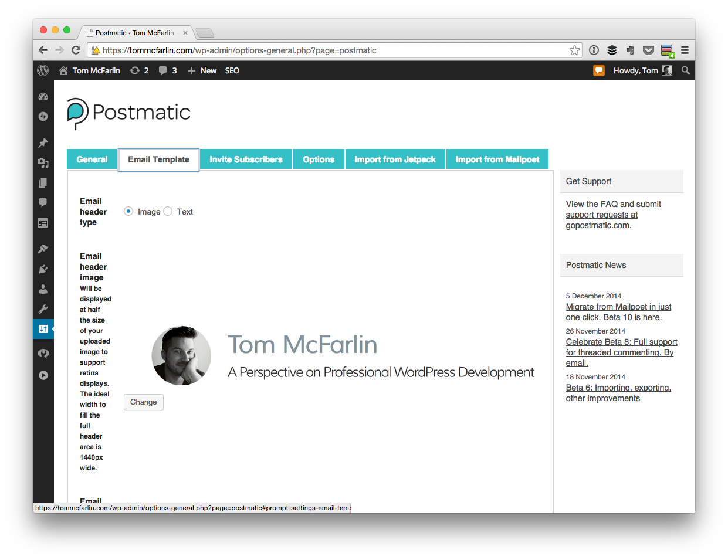Open admin search via the magnifier icon
Screen dimensions: 728x560
coord(685,70)
